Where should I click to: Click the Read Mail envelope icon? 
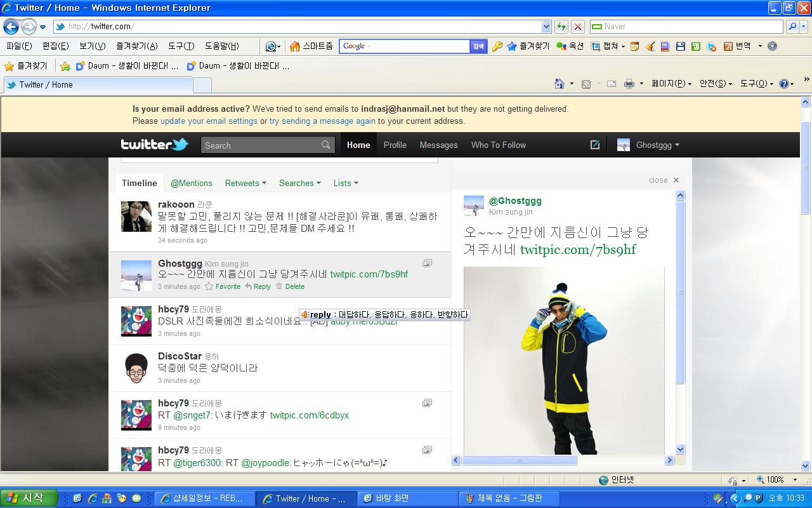(x=612, y=84)
